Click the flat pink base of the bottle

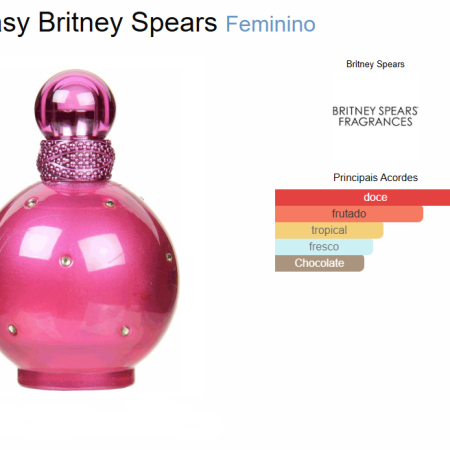pos(76,379)
